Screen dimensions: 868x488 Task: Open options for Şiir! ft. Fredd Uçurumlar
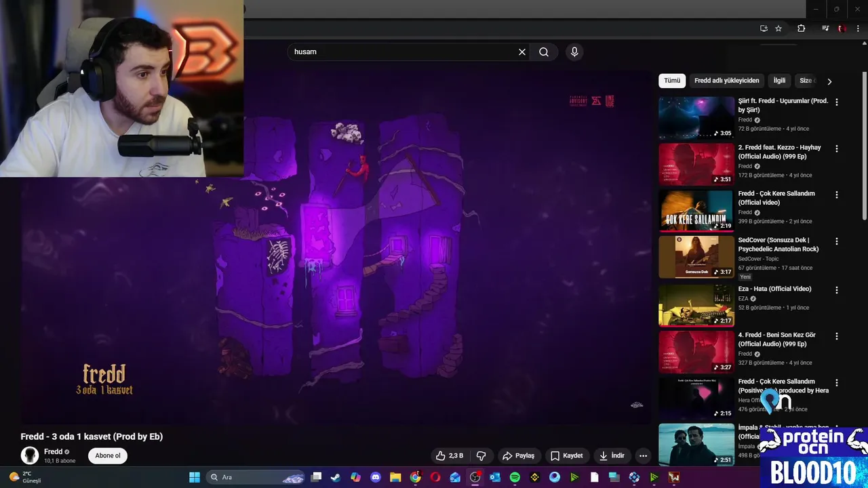[836, 102]
